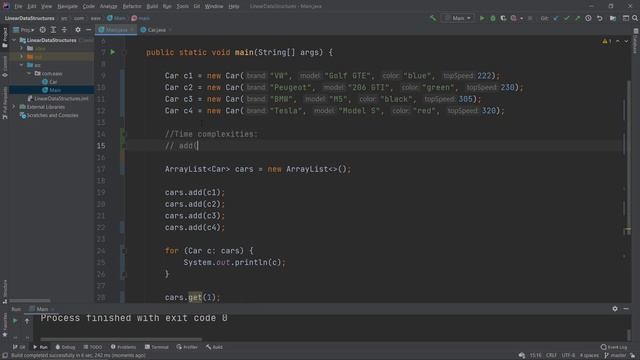Open the Build menu

(152, 6)
